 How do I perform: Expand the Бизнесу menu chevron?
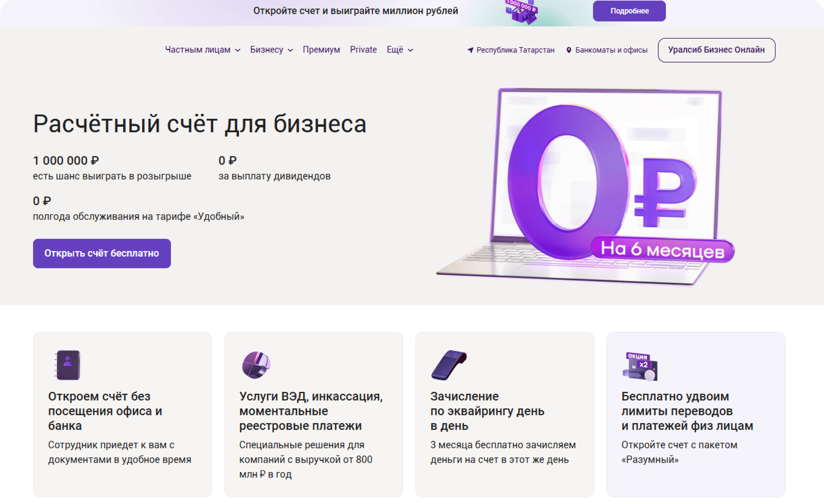[x=290, y=50]
